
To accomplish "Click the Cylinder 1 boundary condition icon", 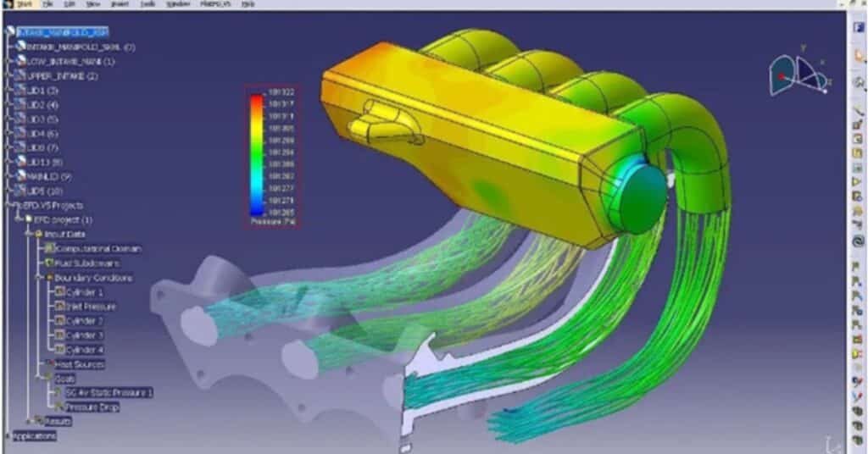I will coord(59,291).
